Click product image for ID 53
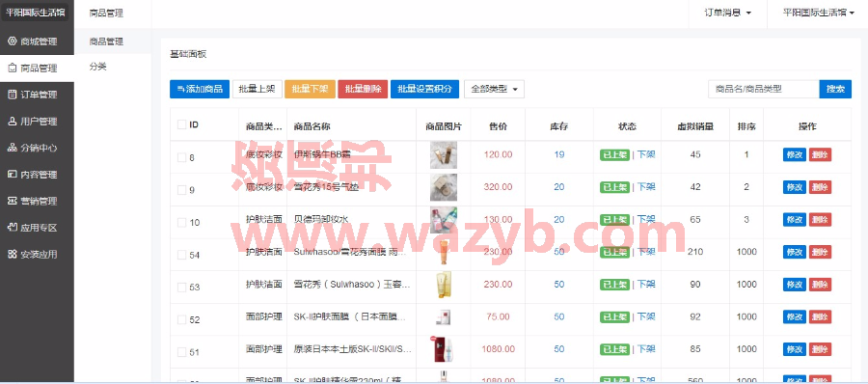Image resolution: width=868 pixels, height=384 pixels. [444, 285]
